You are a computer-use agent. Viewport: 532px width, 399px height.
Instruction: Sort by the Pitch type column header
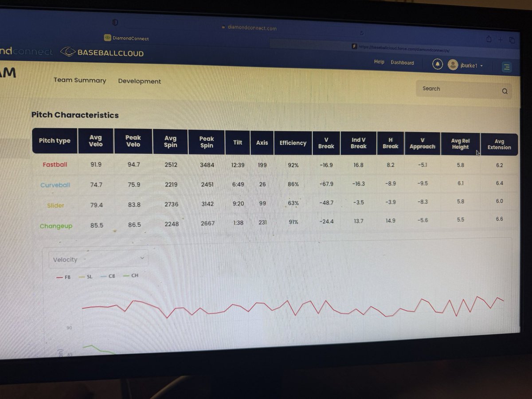click(x=55, y=141)
